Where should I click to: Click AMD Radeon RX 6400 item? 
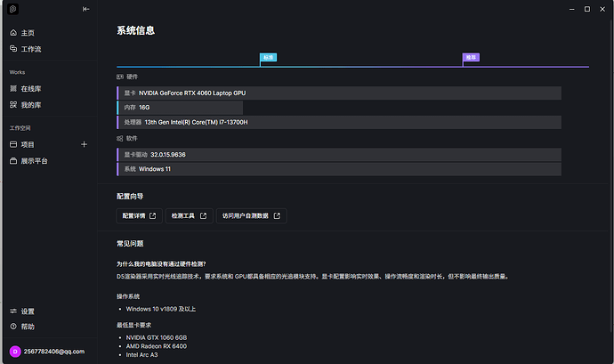click(x=157, y=346)
